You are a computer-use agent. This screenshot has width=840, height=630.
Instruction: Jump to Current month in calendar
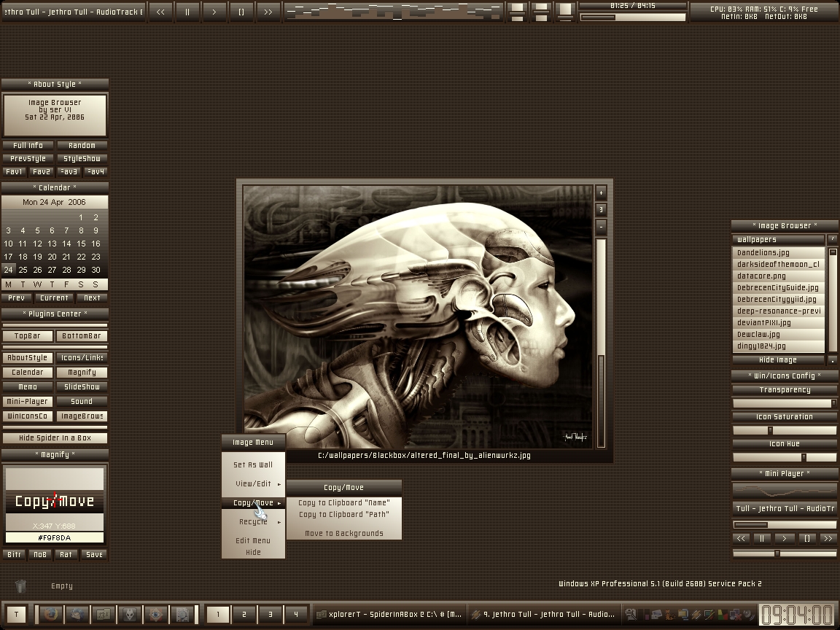(x=54, y=297)
